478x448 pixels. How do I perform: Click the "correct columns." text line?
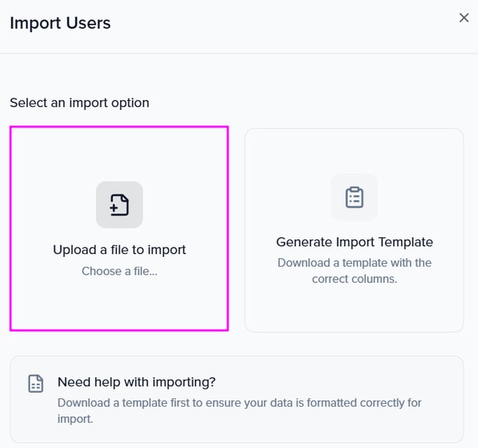click(355, 279)
